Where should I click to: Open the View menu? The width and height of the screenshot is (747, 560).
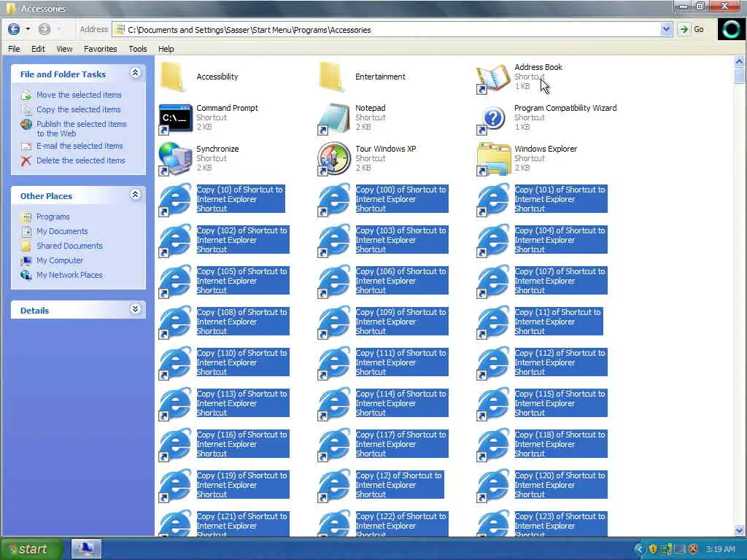[x=64, y=49]
